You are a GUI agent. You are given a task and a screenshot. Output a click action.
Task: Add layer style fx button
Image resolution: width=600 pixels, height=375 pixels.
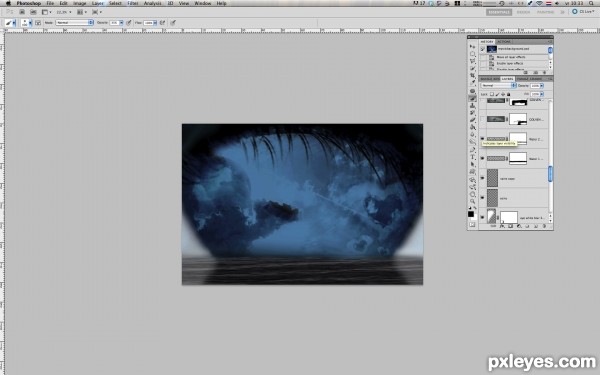click(502, 226)
